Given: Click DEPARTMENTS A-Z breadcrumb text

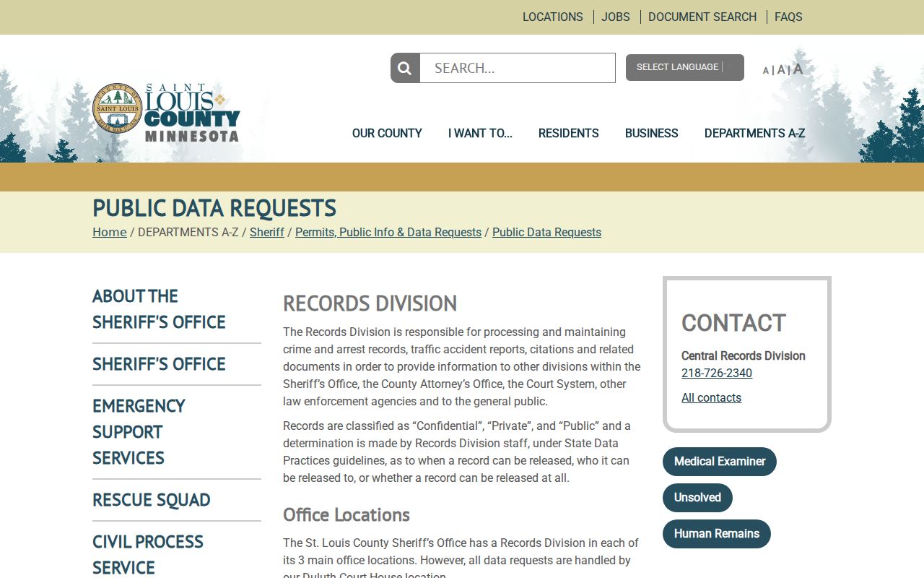Looking at the screenshot, I should pos(188,232).
